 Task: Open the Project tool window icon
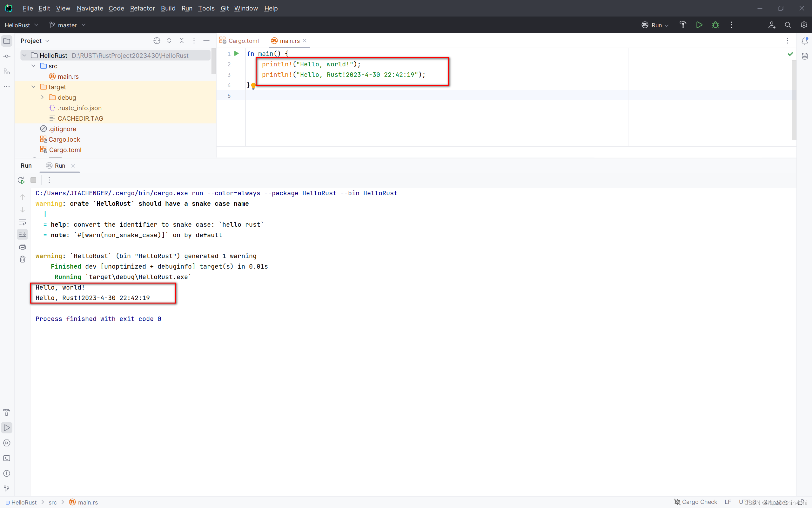point(7,41)
